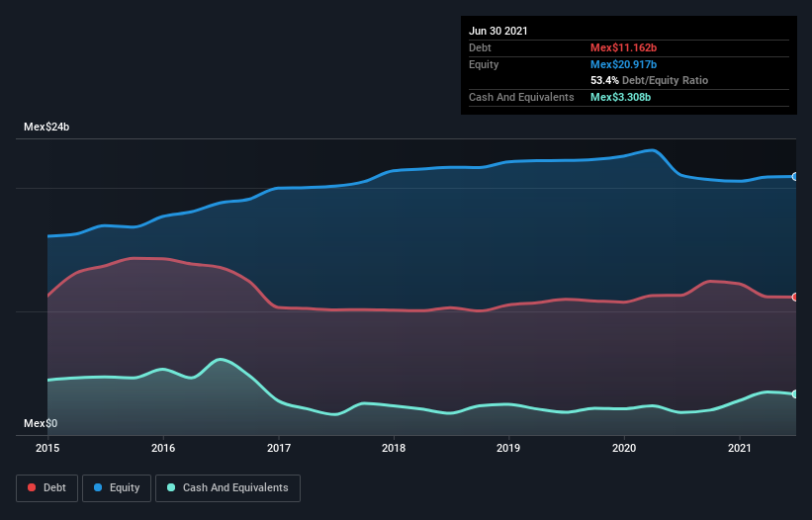This screenshot has height=520, width=812.
Task: Select the Debt endpoint marker on chart
Action: [795, 297]
